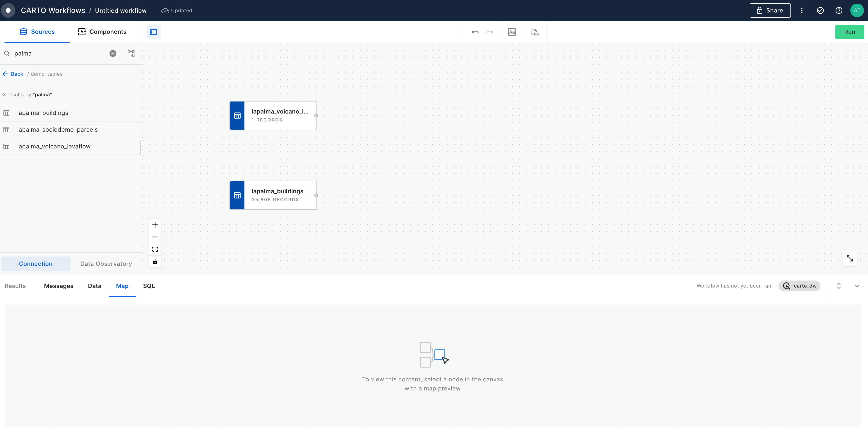Zoom in on the canvas

(155, 225)
